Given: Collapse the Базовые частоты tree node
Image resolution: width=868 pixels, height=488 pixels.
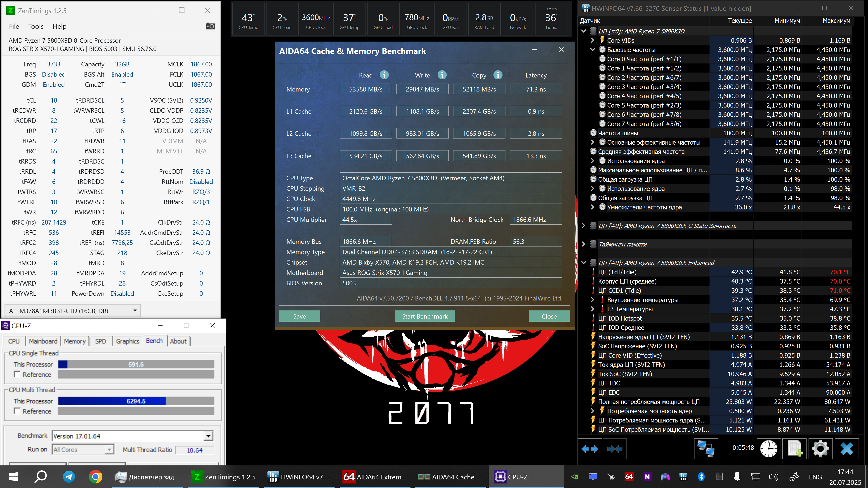Looking at the screenshot, I should (592, 49).
